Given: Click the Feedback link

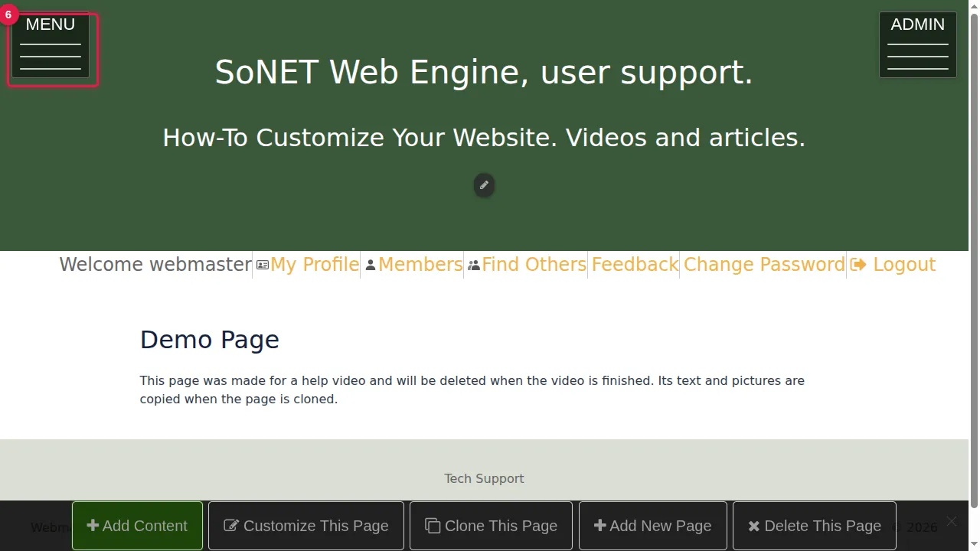Looking at the screenshot, I should (x=635, y=265).
